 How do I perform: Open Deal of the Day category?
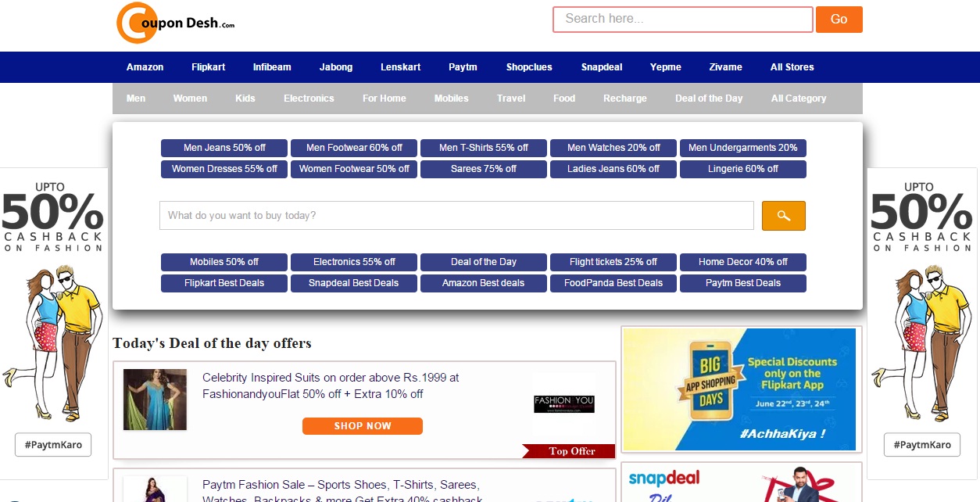tap(709, 99)
